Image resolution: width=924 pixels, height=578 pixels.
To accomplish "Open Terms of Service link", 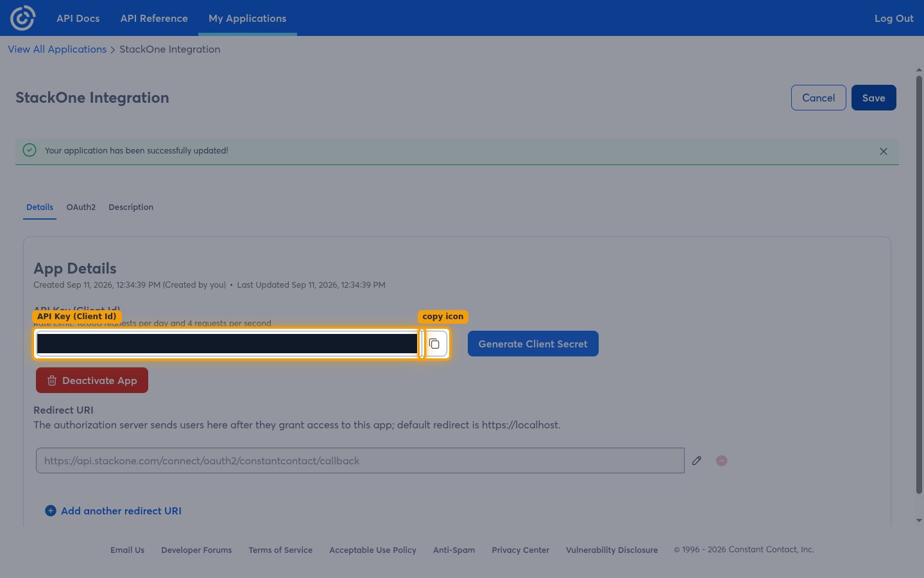I will click(x=280, y=550).
